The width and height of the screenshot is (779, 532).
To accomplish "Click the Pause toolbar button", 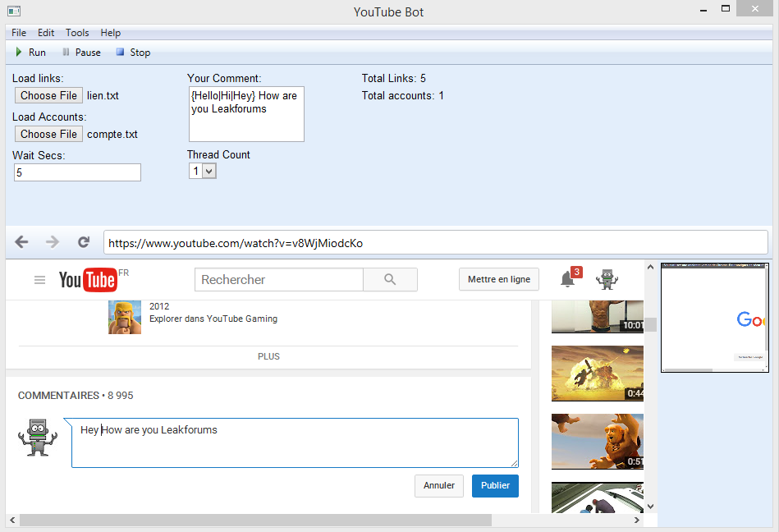I will click(81, 53).
